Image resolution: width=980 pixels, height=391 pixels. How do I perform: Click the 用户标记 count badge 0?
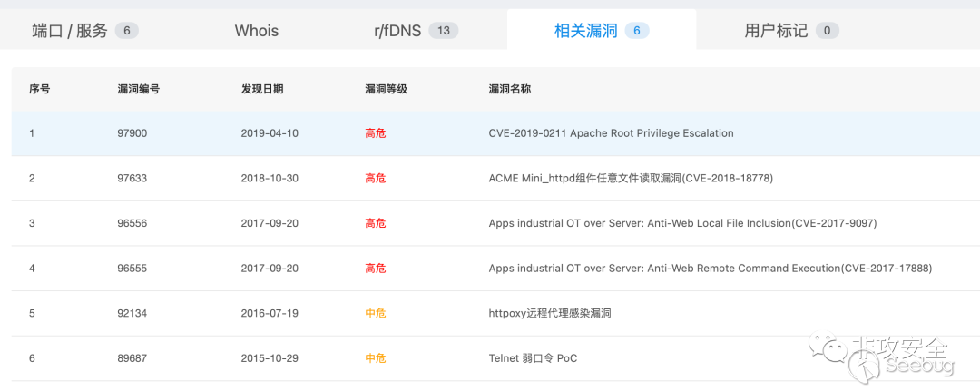point(827,31)
